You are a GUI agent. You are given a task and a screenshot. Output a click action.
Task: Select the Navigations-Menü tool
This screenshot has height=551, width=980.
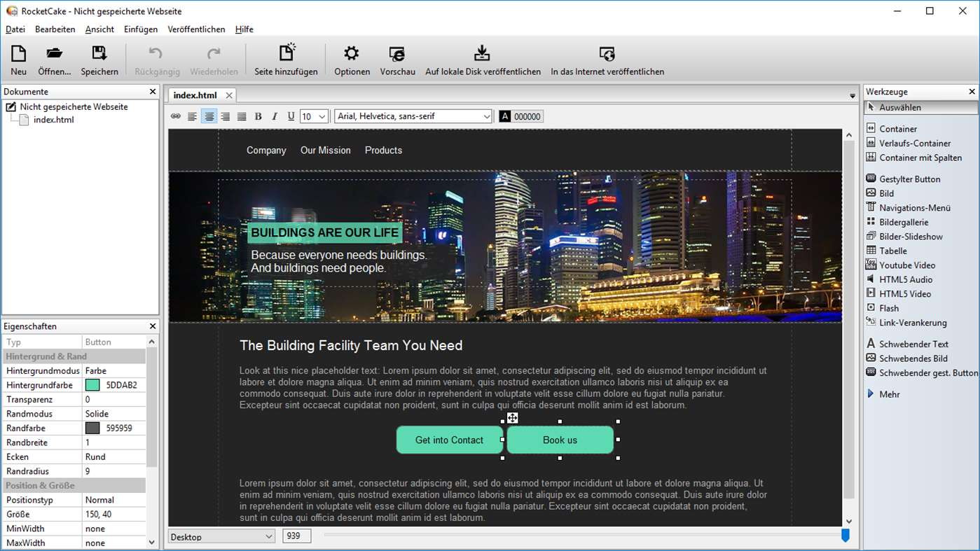click(914, 208)
